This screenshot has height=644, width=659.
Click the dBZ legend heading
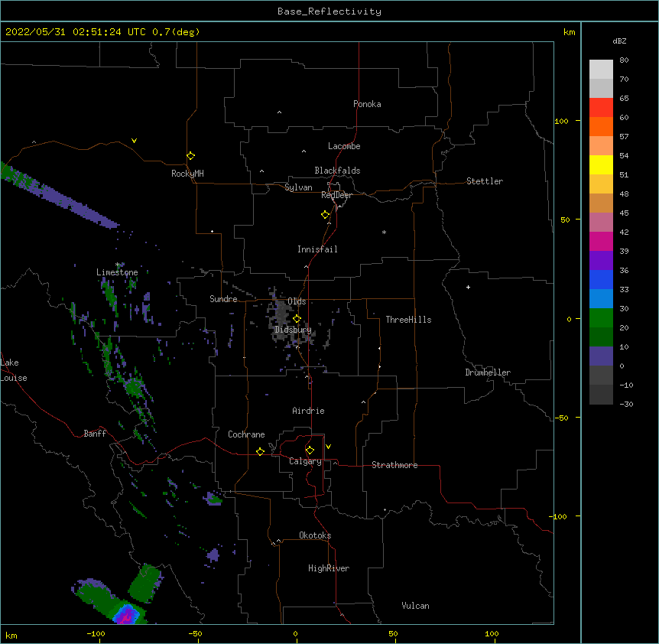click(x=619, y=41)
